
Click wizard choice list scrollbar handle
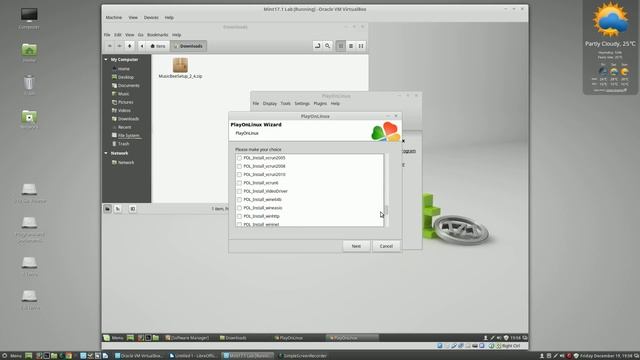tap(386, 211)
